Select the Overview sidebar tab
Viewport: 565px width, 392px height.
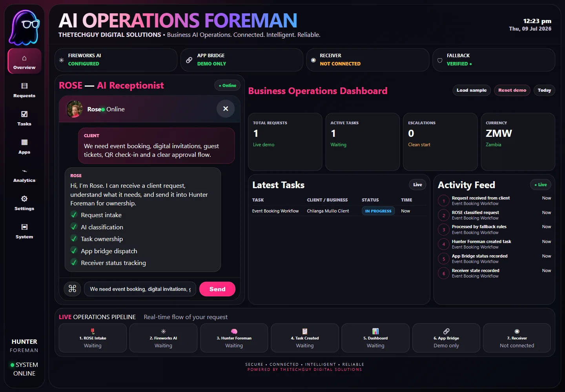coord(24,61)
